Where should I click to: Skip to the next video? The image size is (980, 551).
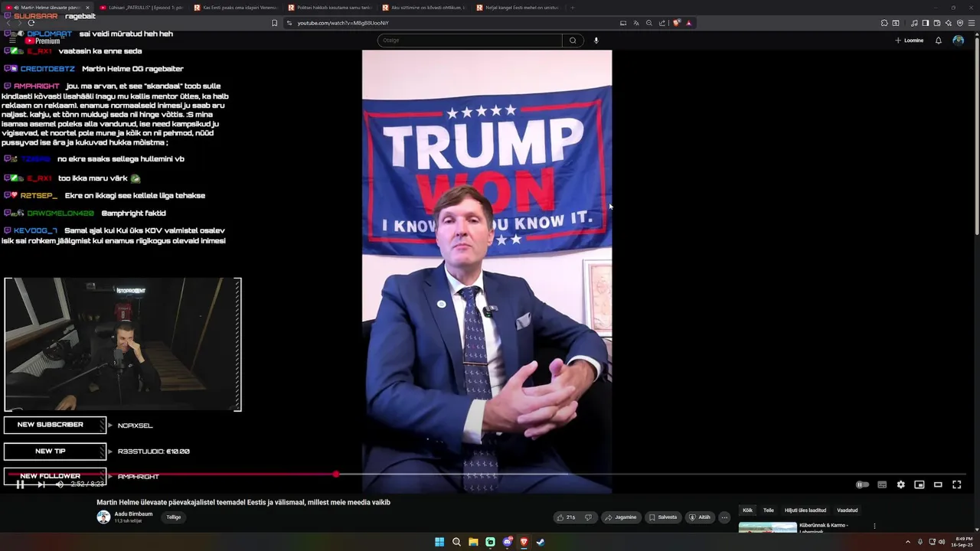tap(41, 484)
